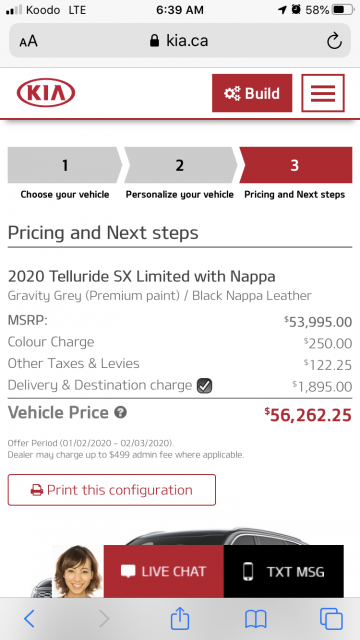Click the TXT MSG button
The width and height of the screenshot is (360, 640).
(284, 571)
